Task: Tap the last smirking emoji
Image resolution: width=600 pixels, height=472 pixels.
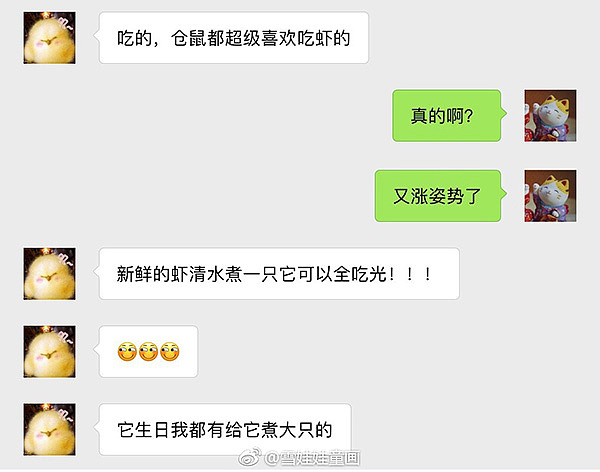Action: 170,352
